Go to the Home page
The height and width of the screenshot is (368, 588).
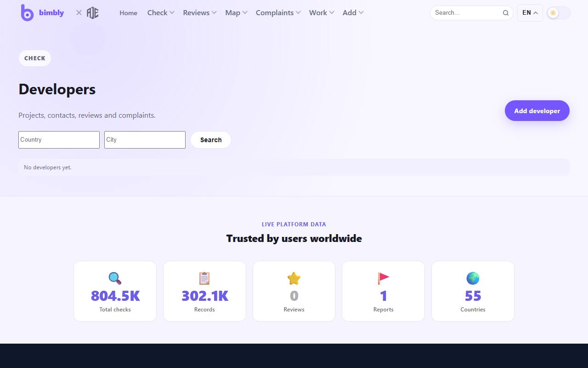click(128, 13)
